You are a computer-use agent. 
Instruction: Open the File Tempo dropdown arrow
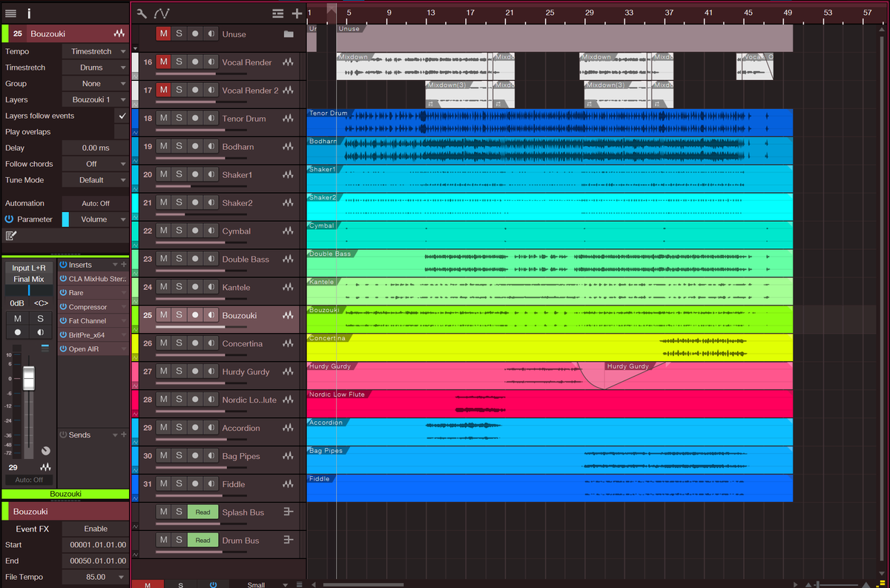123,577
